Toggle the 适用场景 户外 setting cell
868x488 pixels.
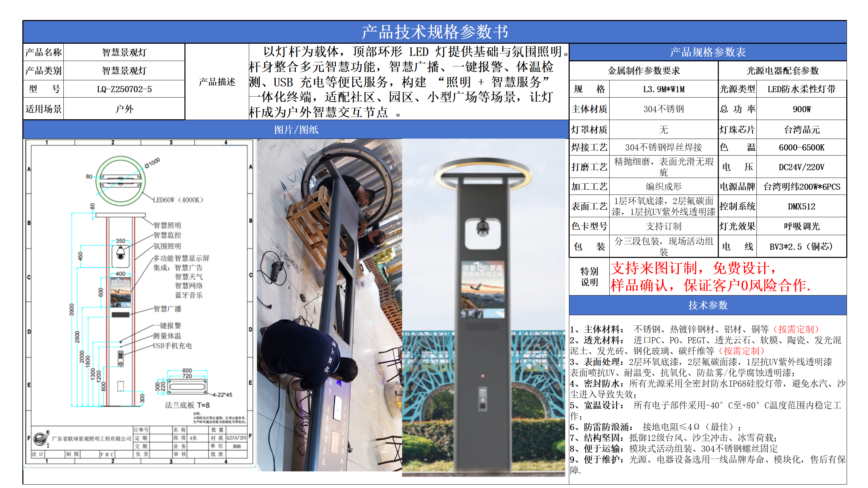click(x=124, y=109)
